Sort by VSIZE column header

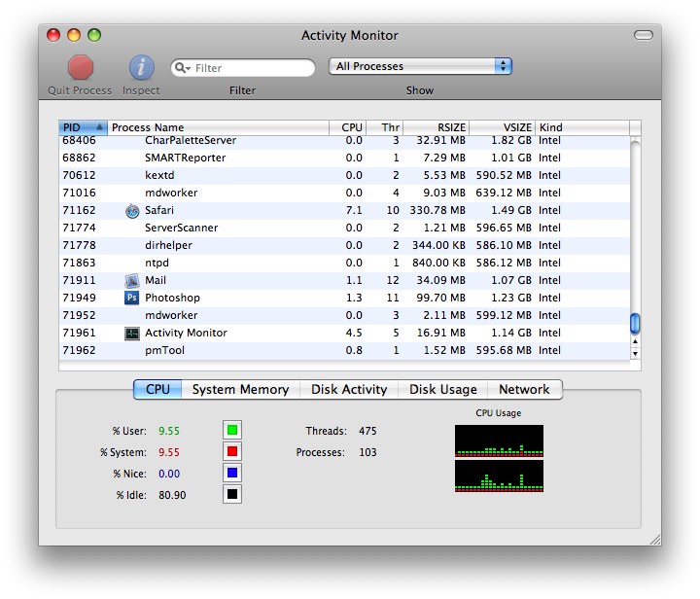coord(503,127)
